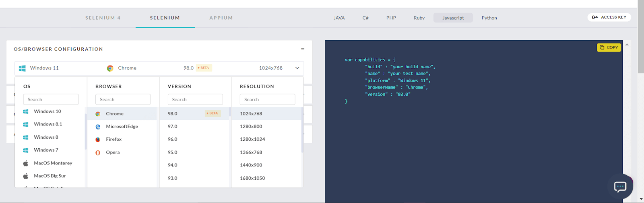Focus the Version search field
Image resolution: width=644 pixels, height=203 pixels.
click(x=195, y=99)
